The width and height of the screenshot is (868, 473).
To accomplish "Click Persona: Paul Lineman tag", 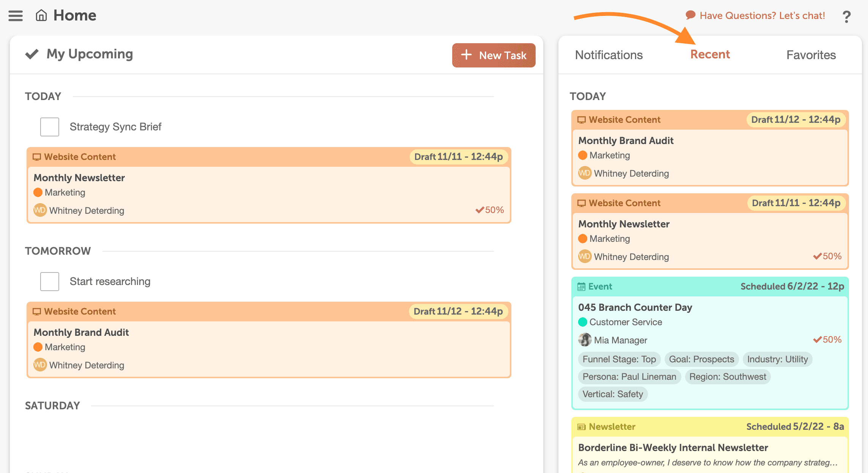I will point(630,377).
